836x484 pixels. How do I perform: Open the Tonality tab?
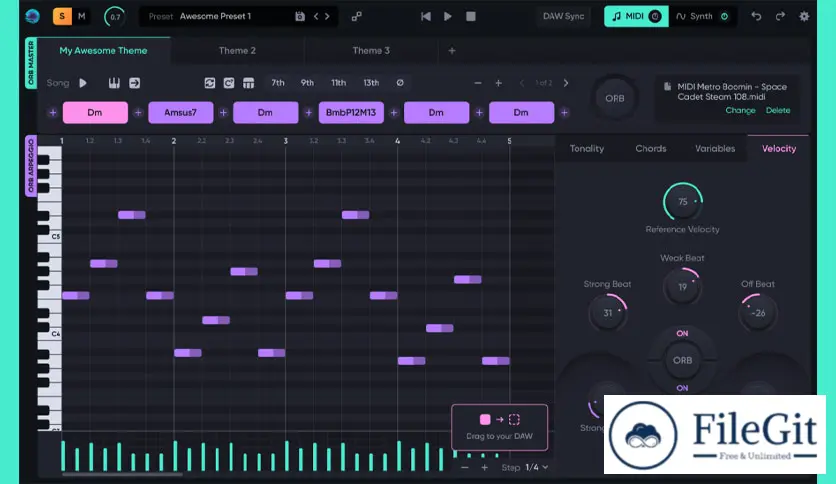coord(587,149)
